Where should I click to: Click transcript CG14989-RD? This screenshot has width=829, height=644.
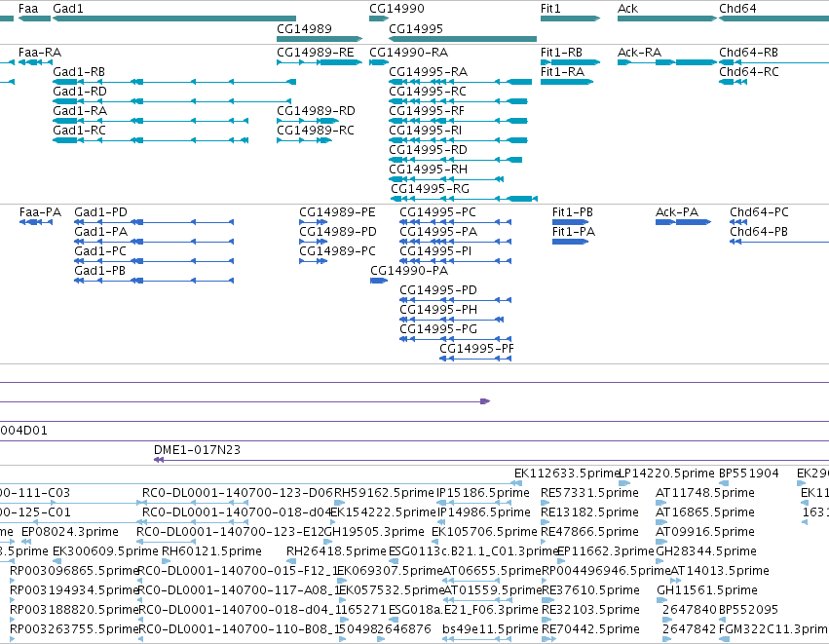[x=308, y=121]
